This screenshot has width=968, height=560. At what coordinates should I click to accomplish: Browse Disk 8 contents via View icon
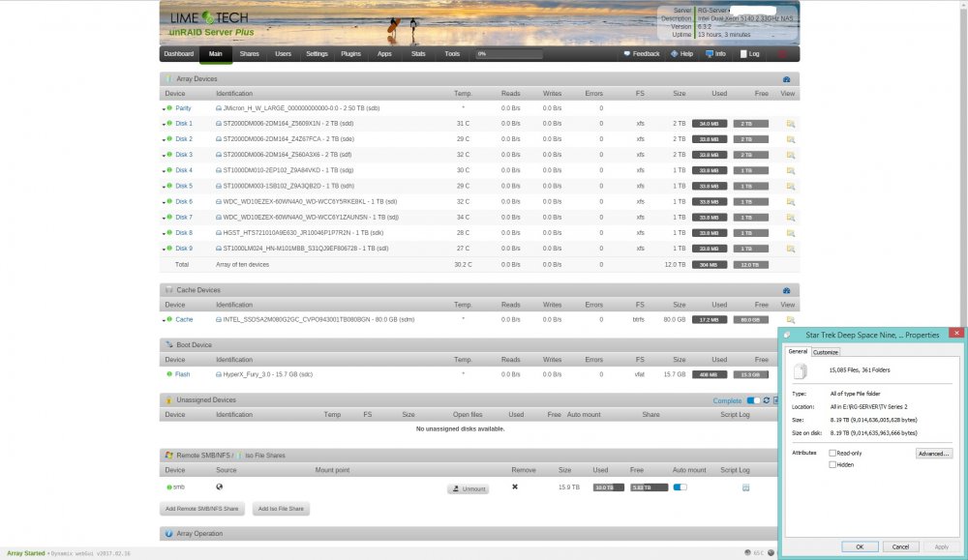tap(790, 233)
